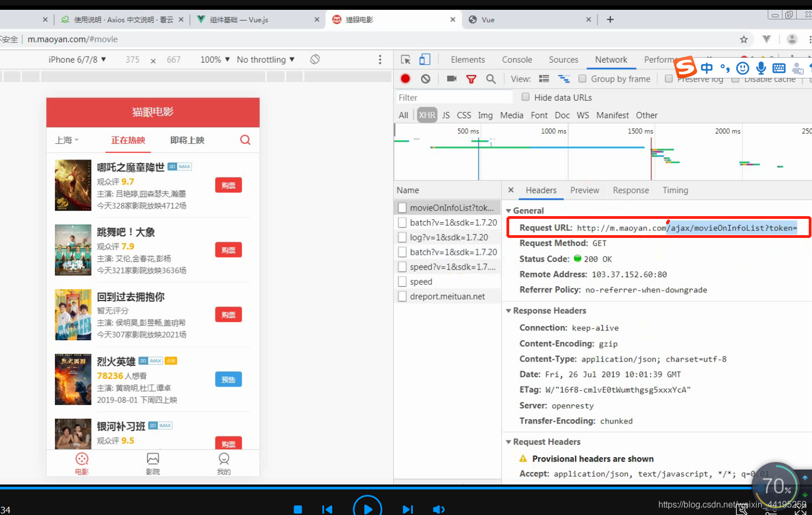
Task: Switch to the Elements panel
Action: click(x=468, y=60)
